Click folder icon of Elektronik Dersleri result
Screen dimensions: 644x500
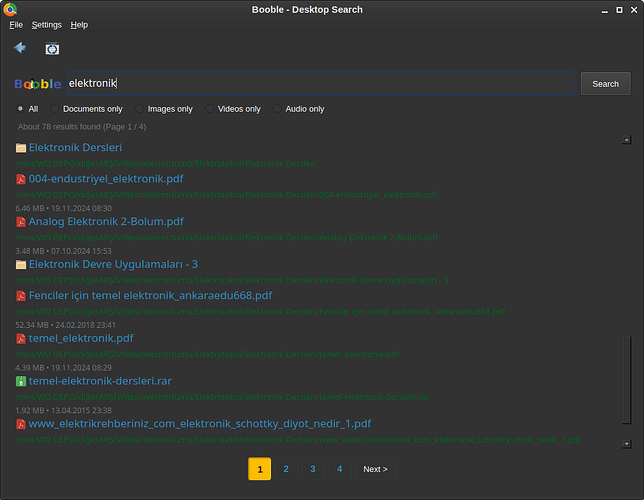click(x=21, y=148)
